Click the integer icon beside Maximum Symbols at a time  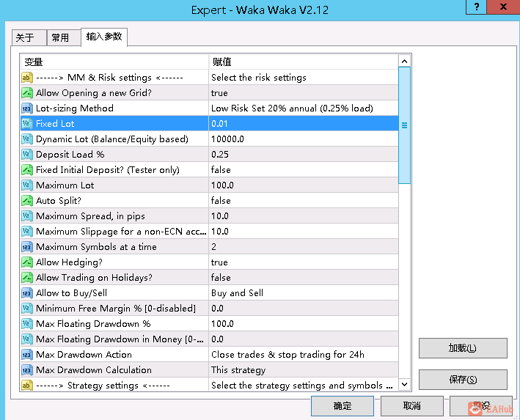click(x=27, y=247)
